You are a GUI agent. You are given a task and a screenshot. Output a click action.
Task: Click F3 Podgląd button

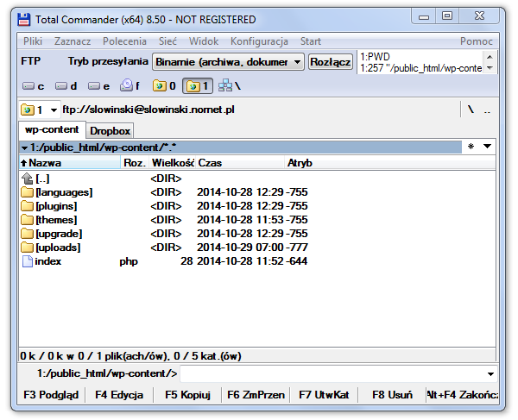[51, 395]
